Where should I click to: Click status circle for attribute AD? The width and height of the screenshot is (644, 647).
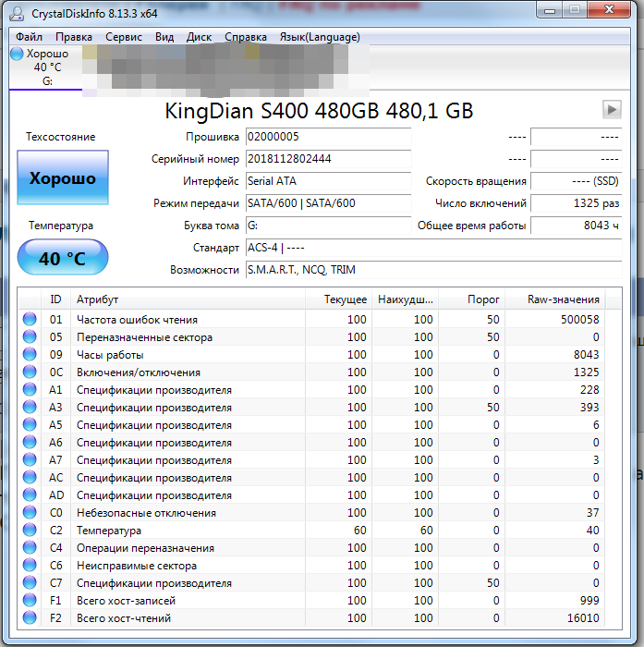[30, 494]
